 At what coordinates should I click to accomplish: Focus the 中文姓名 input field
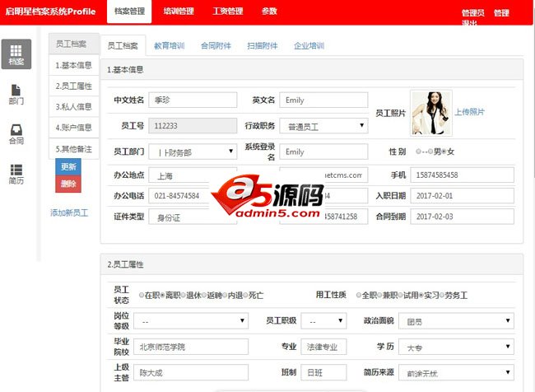click(193, 100)
